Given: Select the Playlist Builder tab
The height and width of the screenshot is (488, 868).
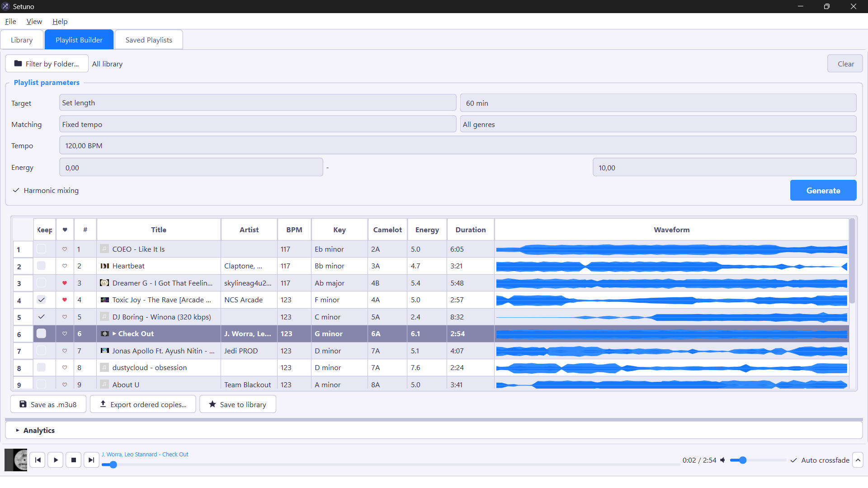Looking at the screenshot, I should [x=79, y=40].
